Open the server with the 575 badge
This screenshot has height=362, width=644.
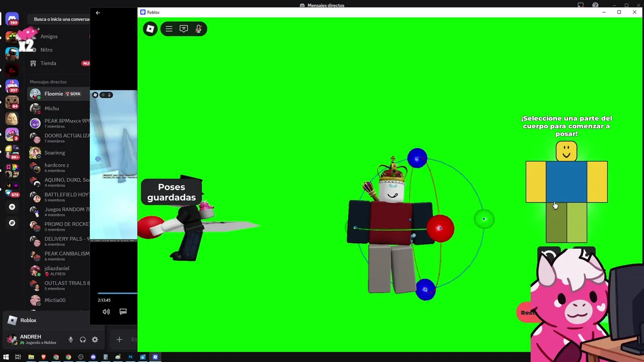(x=12, y=188)
